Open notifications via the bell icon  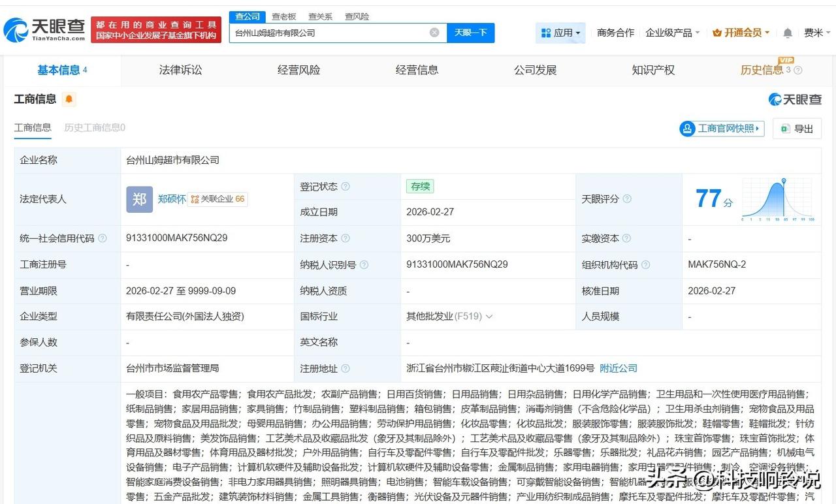click(x=787, y=32)
